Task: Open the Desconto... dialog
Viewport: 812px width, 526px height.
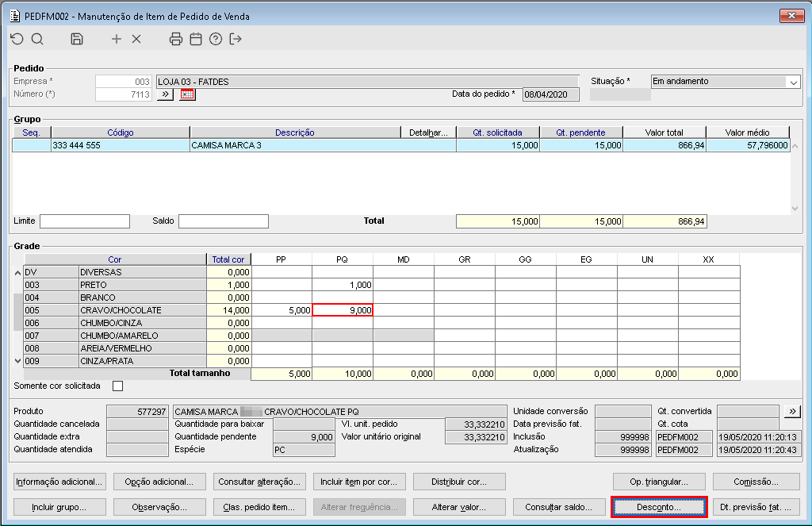Action: pos(659,507)
